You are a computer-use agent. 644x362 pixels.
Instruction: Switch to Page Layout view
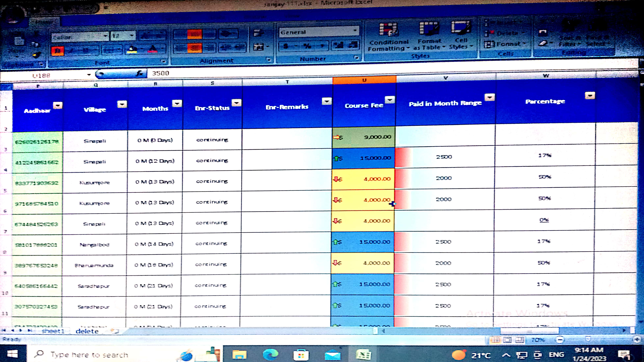coord(508,340)
